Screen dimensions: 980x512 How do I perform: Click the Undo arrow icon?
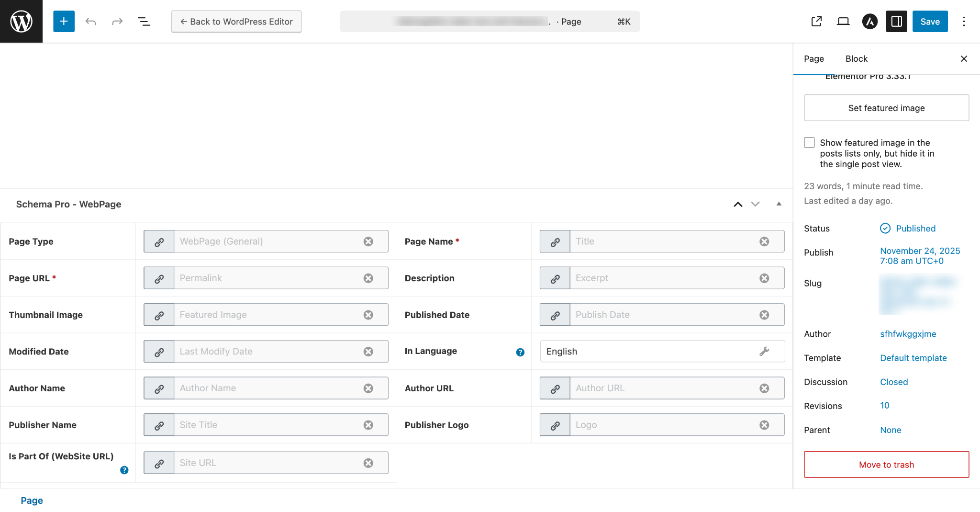coord(90,22)
